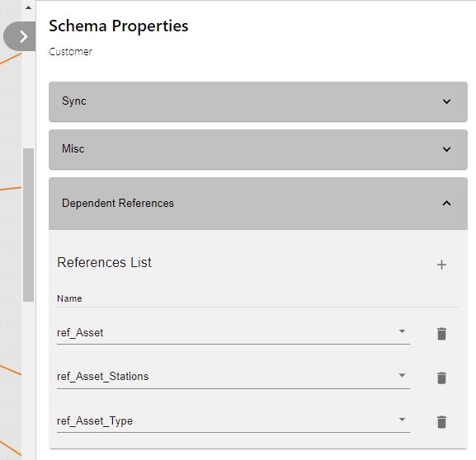This screenshot has height=460, width=476.
Task: Click the Name column header
Action: pos(69,298)
